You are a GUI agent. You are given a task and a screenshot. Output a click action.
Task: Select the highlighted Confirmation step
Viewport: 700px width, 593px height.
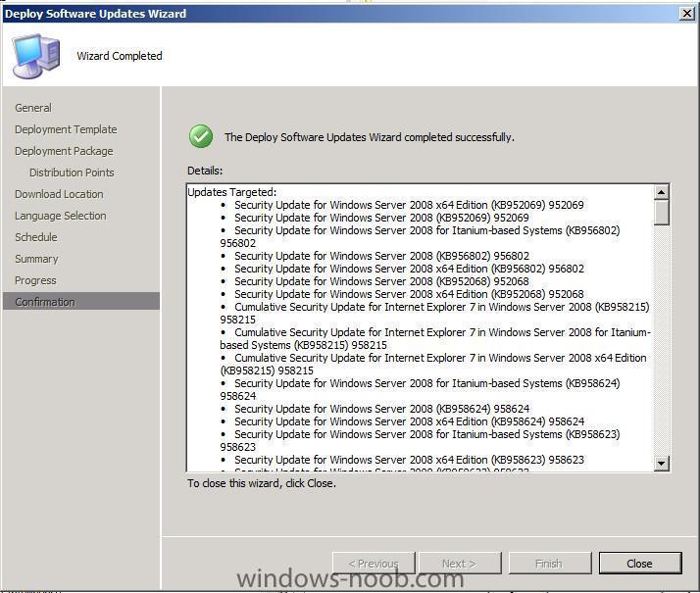81,301
